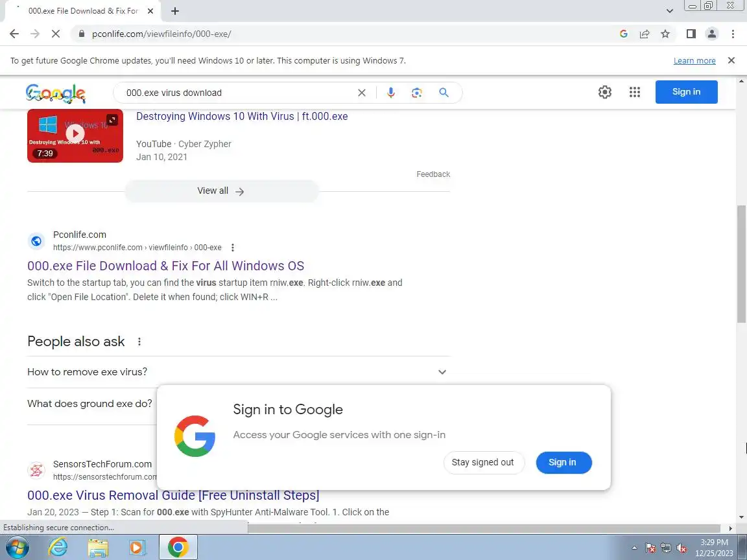Open 000.exe File Download & Fix result
This screenshot has height=560, width=747.
pyautogui.click(x=166, y=266)
